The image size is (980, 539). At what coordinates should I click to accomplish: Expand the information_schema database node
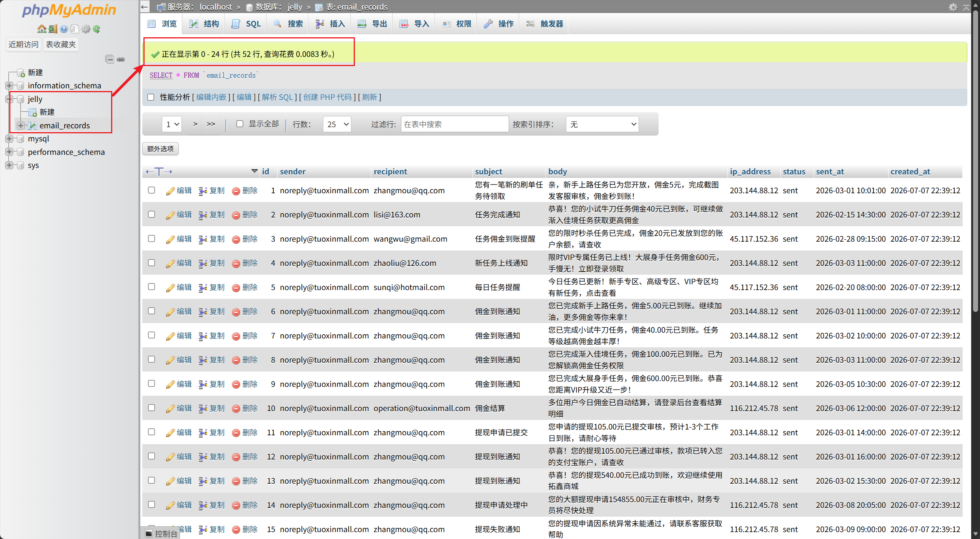(x=9, y=85)
